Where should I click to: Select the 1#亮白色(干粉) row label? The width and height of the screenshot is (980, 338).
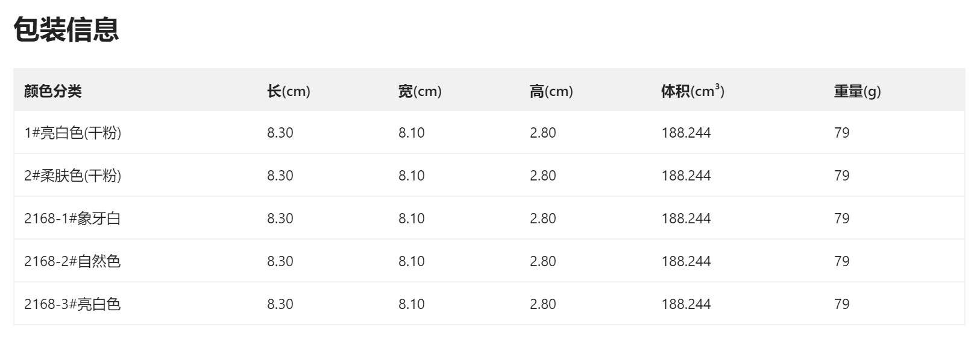[x=72, y=133]
